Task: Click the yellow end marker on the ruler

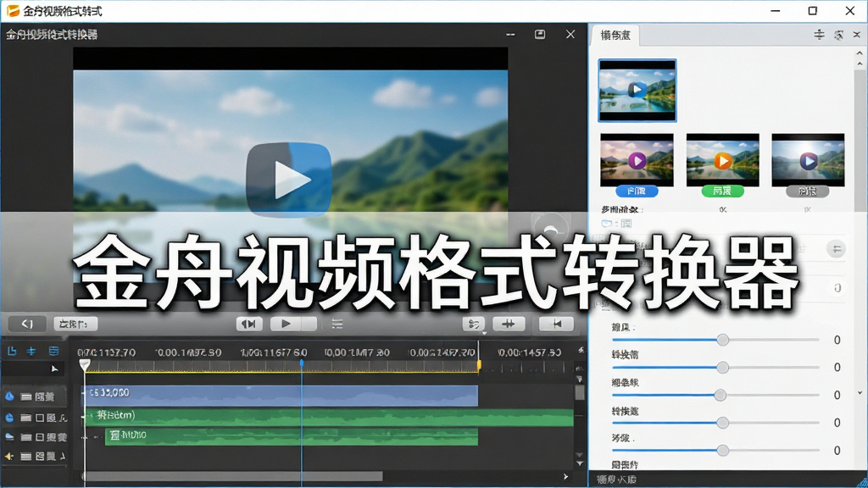Action: click(x=479, y=364)
